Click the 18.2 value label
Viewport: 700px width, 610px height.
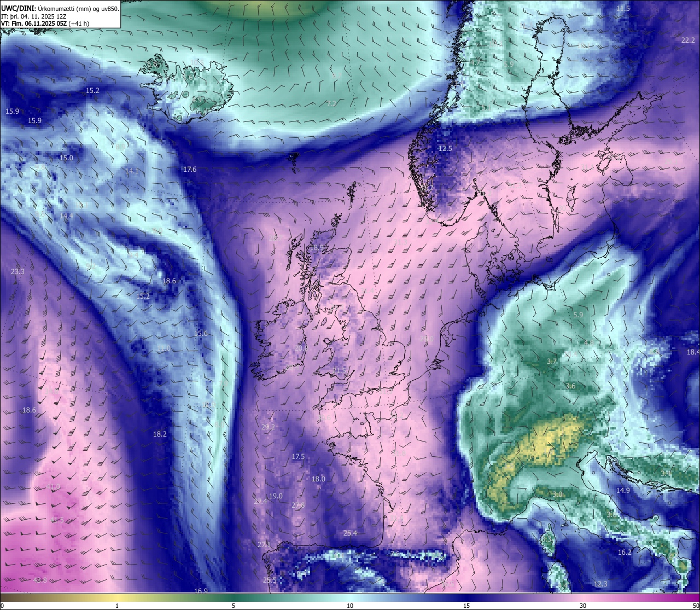160,434
